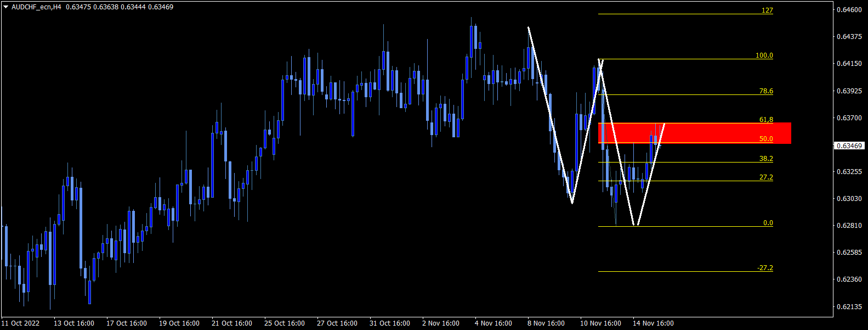This screenshot has width=868, height=330.
Task: Click the 17 Oct 16:00 time label
Action: pos(127,323)
